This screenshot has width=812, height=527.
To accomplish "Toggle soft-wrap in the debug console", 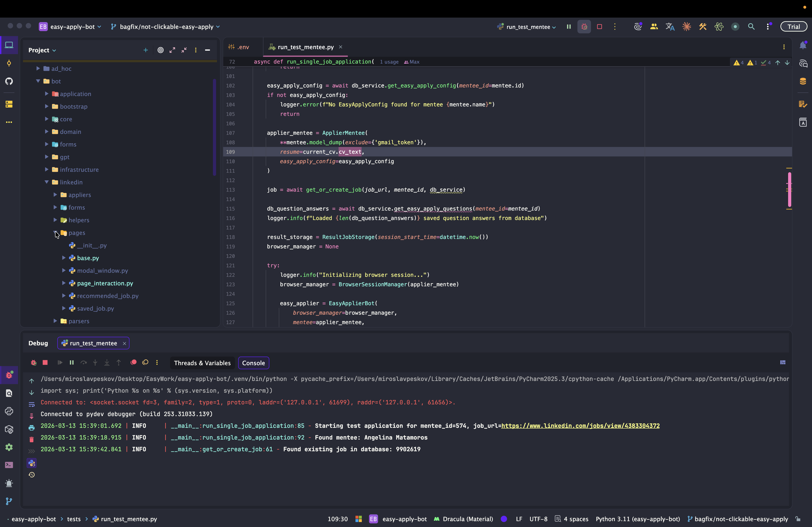I will tap(31, 404).
